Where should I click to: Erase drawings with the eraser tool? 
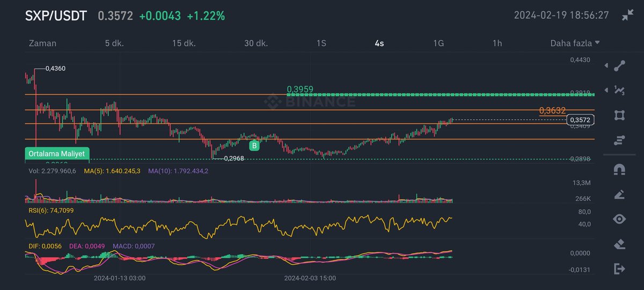(620, 244)
